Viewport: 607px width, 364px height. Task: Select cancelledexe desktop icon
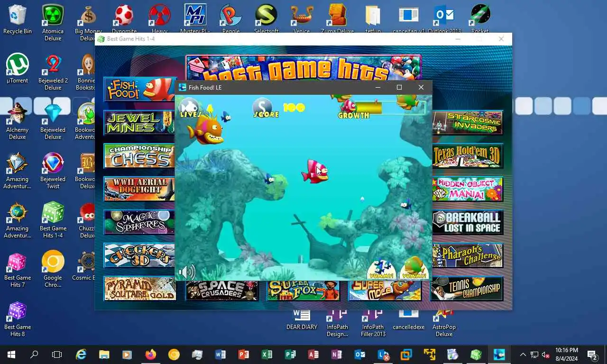click(408, 320)
